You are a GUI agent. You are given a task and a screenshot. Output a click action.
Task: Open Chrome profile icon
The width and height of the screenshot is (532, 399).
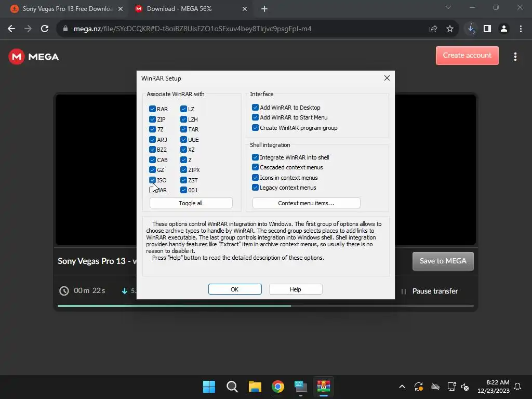point(504,29)
